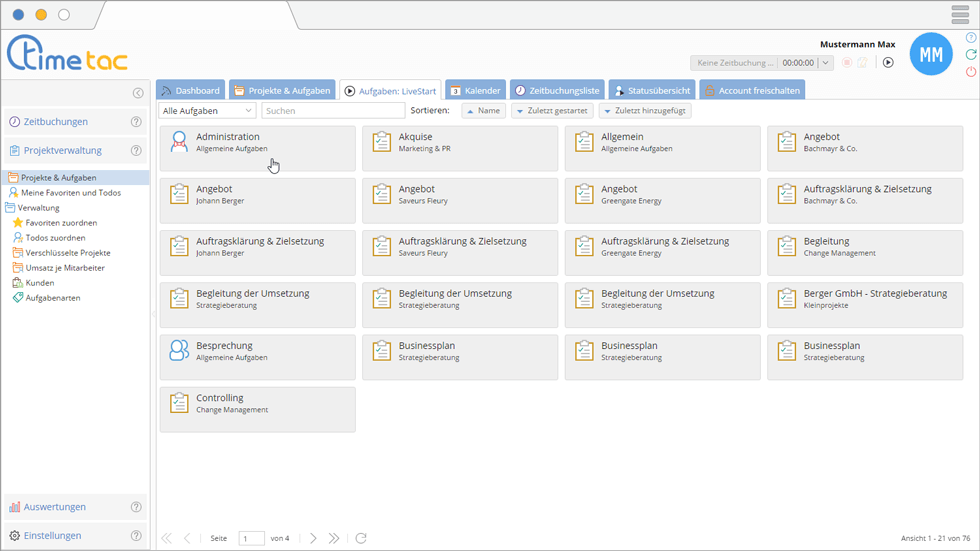Toggle sorting by Zuletzt hinzugefügt
The image size is (980, 551).
click(x=645, y=111)
